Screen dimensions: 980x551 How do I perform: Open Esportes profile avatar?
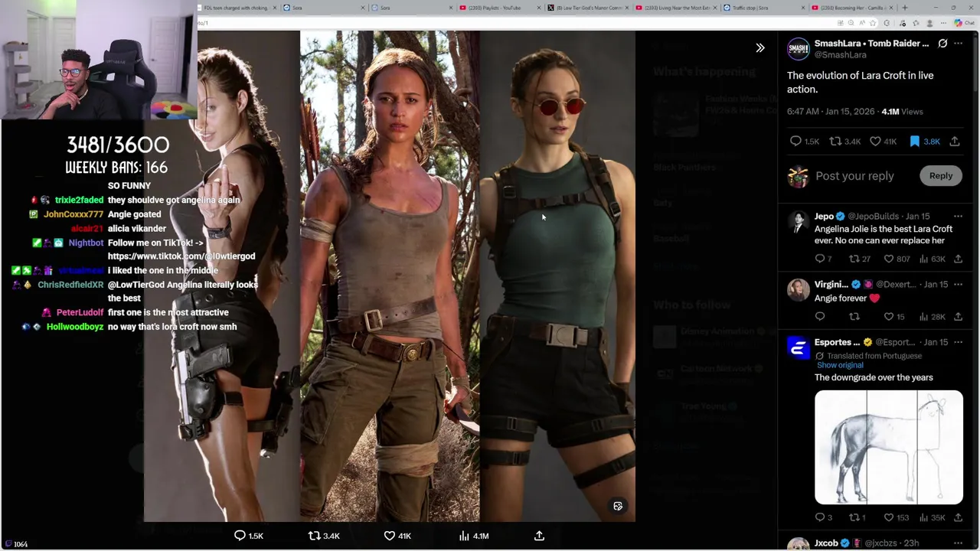pos(799,348)
